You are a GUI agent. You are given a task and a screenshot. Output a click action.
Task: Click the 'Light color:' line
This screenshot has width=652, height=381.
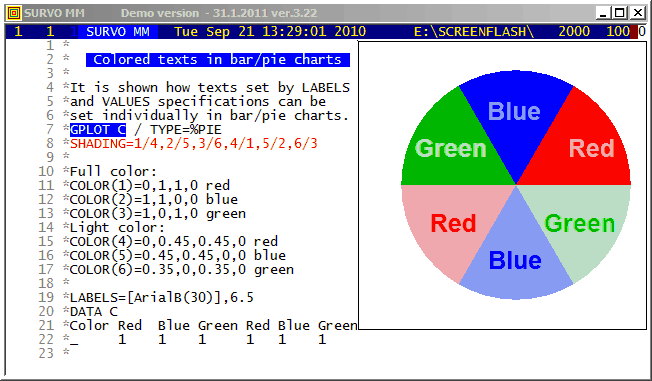coord(117,228)
